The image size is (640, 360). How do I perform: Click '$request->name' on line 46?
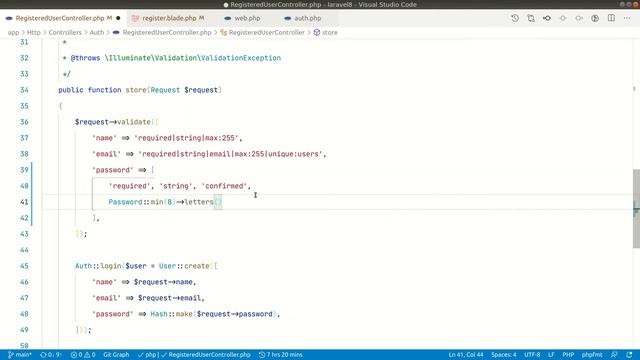click(163, 282)
